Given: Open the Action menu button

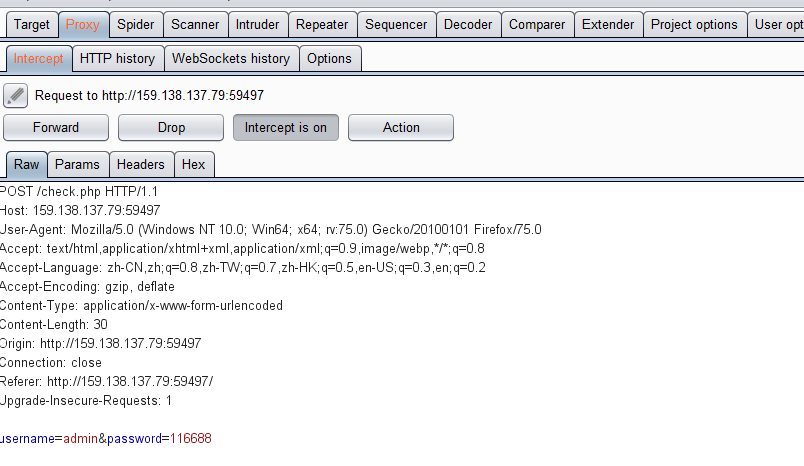Looking at the screenshot, I should [401, 128].
